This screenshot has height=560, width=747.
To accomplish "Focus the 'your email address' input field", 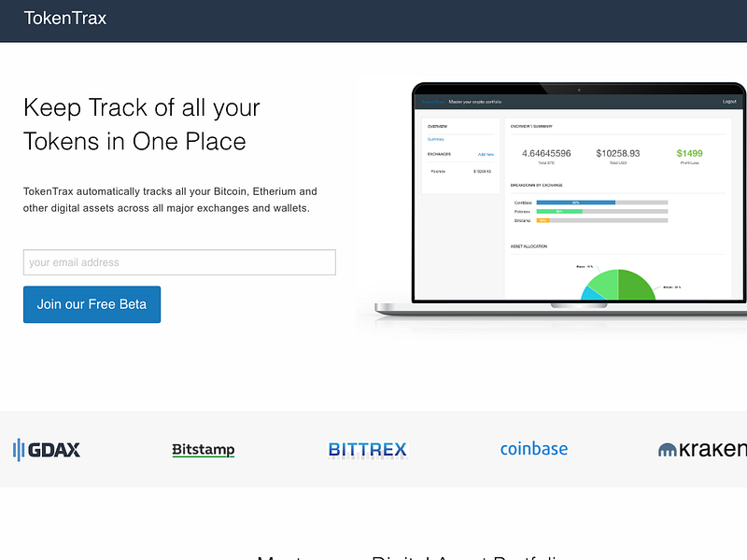I will tap(179, 262).
